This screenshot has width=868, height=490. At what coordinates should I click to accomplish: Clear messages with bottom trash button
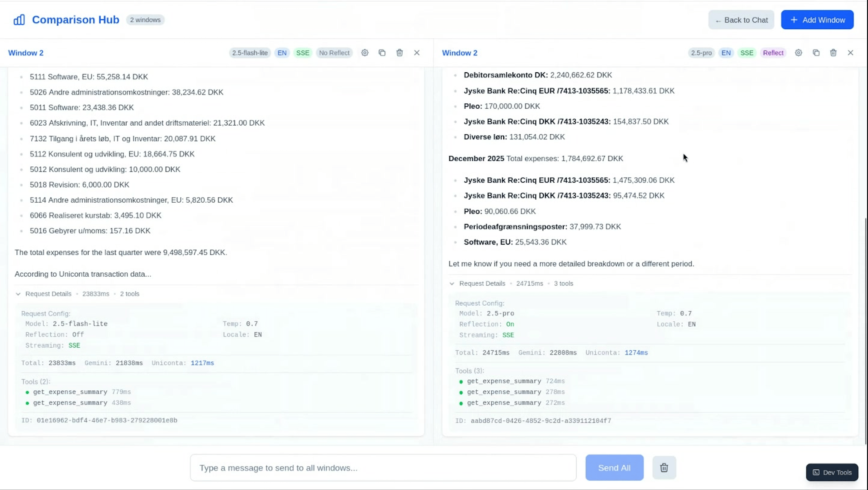(664, 467)
